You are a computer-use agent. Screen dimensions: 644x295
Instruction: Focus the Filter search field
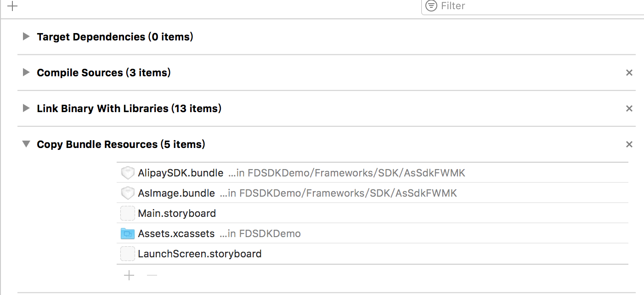click(x=533, y=6)
